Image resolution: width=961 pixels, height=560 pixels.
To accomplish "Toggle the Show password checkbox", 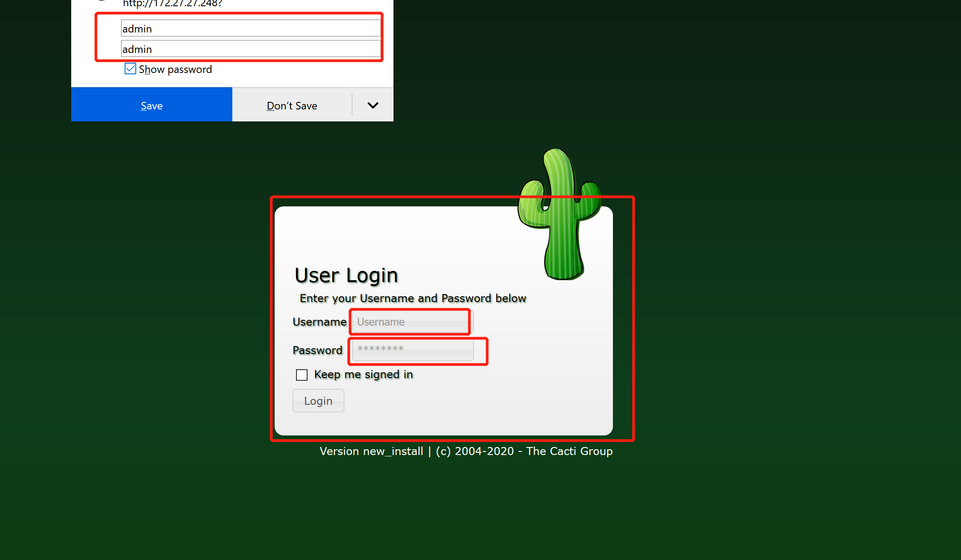I will pos(130,69).
